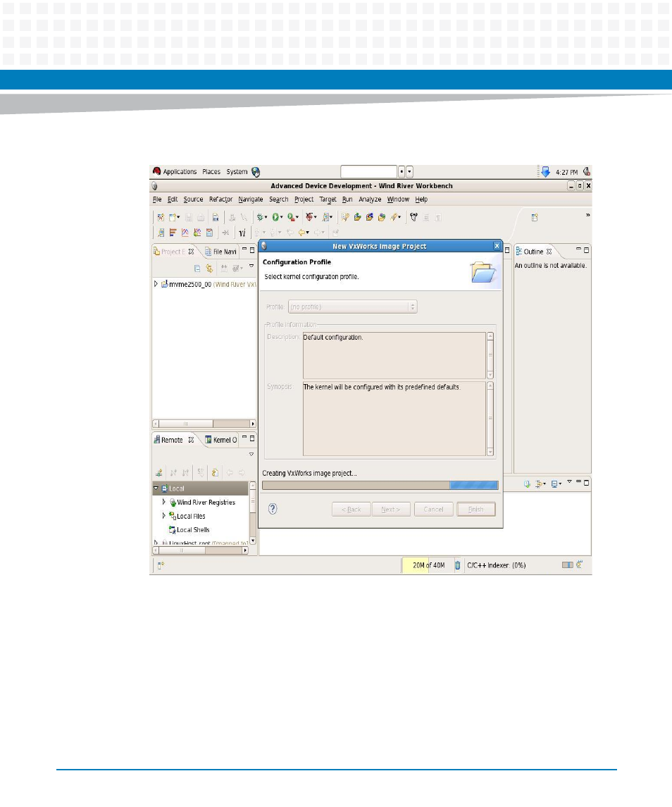Viewport: 672px width, 807px height.
Task: Select the Outline tab
Action: click(533, 252)
